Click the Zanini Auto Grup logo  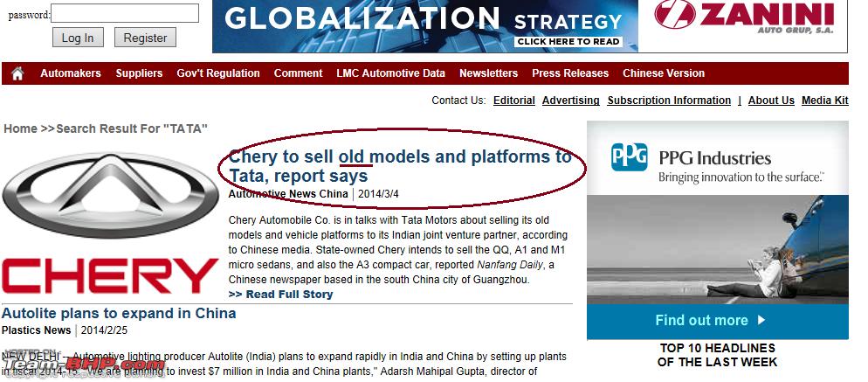pyautogui.click(x=743, y=17)
